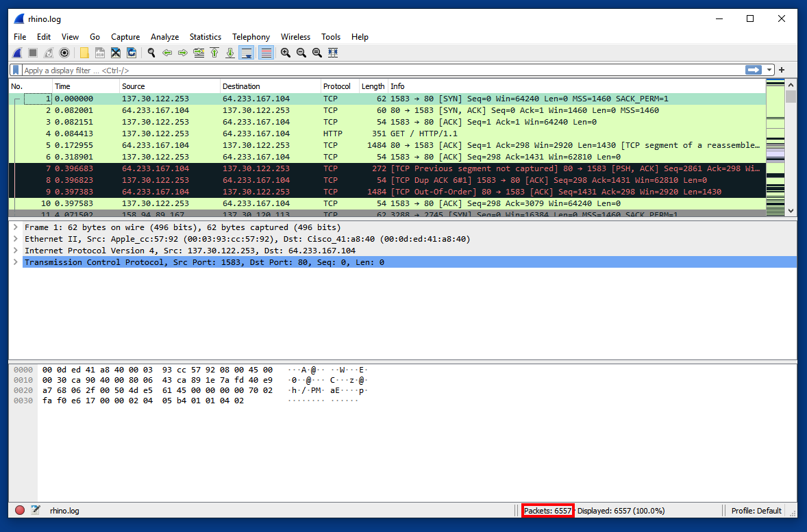
Task: Reload the capture file icon
Action: (132, 53)
